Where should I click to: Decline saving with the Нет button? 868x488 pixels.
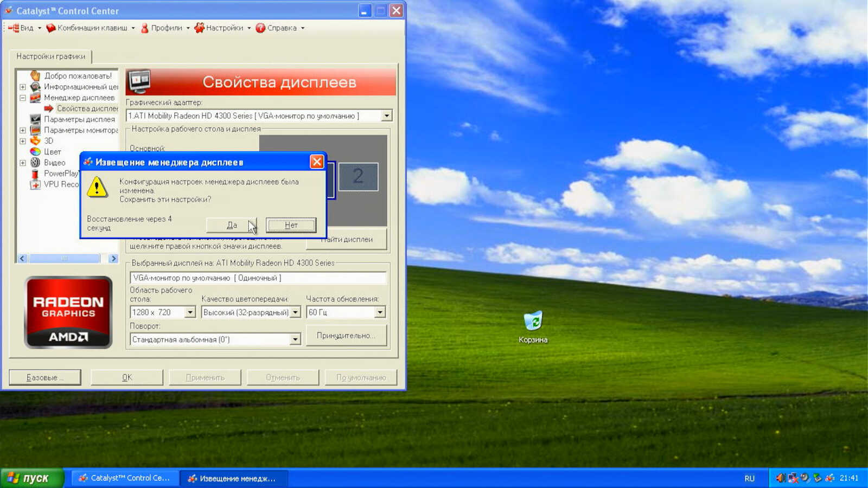tap(291, 225)
